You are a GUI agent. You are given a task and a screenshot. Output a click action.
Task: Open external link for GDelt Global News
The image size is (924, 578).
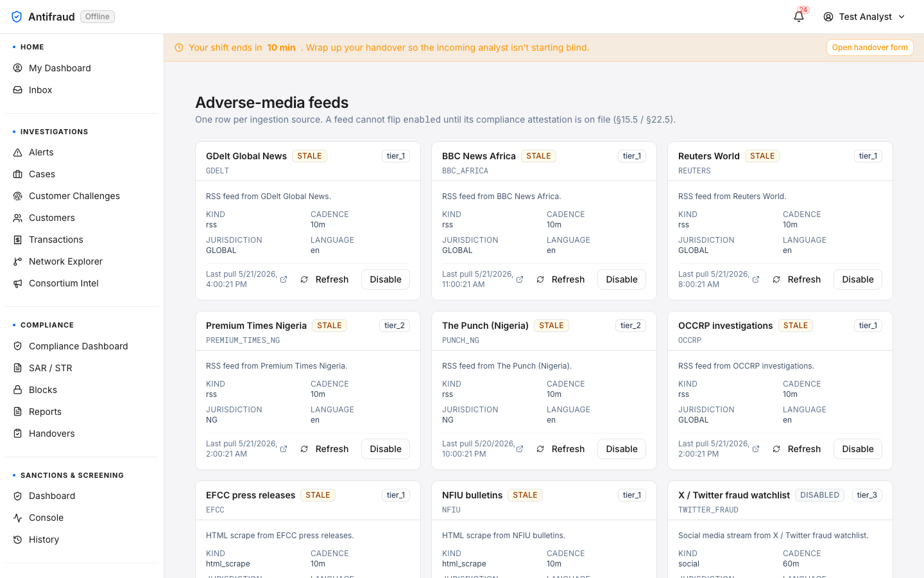point(284,279)
